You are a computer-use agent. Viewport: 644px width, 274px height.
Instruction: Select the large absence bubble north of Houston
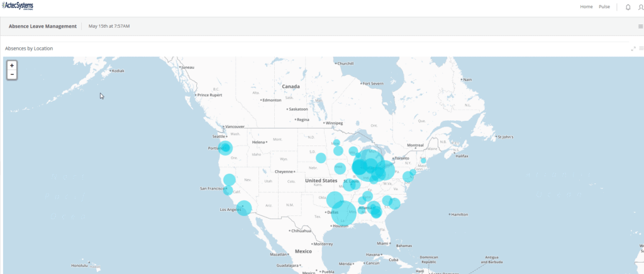344,213
